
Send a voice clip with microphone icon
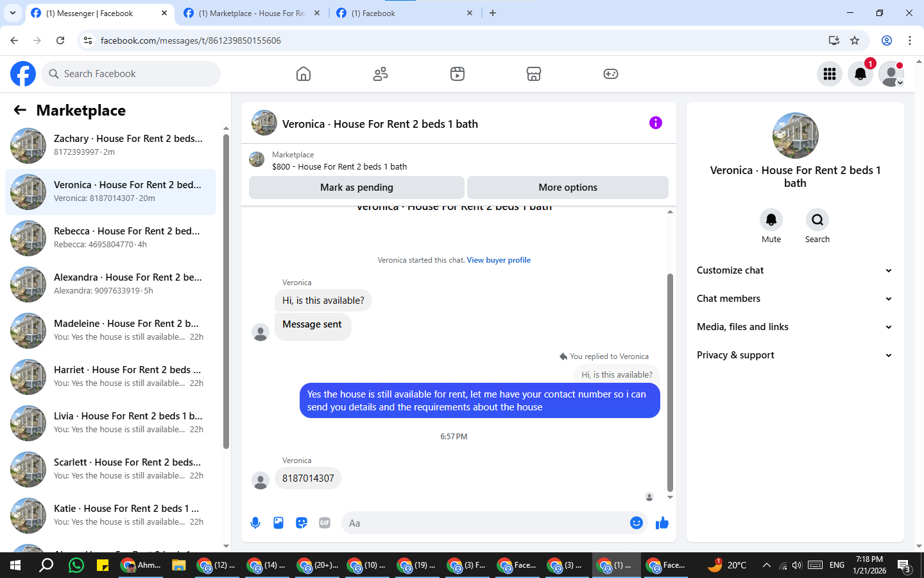pyautogui.click(x=255, y=523)
